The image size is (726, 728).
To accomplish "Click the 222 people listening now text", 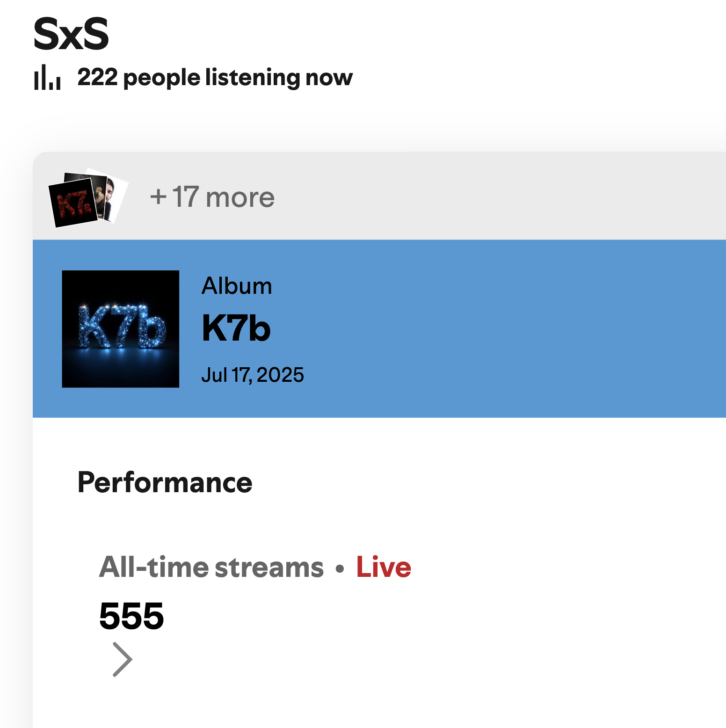I will [x=215, y=78].
